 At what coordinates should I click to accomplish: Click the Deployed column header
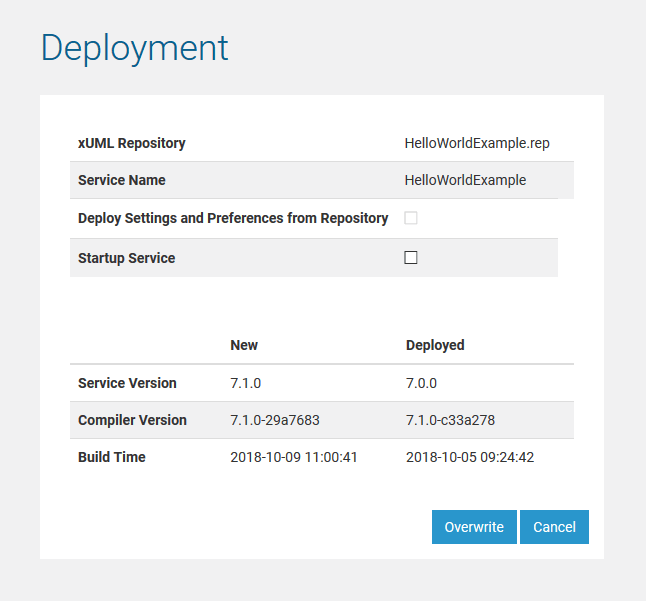435,345
